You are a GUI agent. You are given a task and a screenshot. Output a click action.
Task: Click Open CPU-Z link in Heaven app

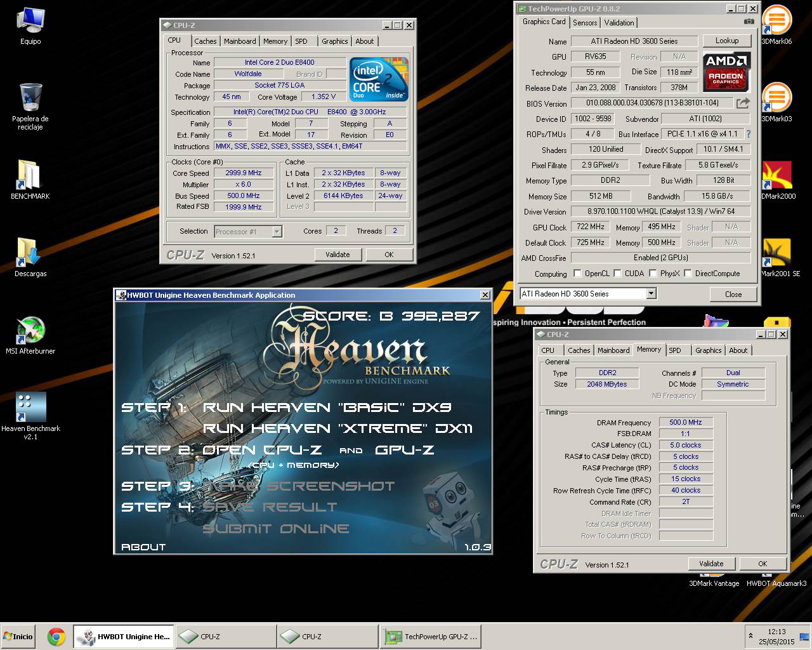point(262,450)
